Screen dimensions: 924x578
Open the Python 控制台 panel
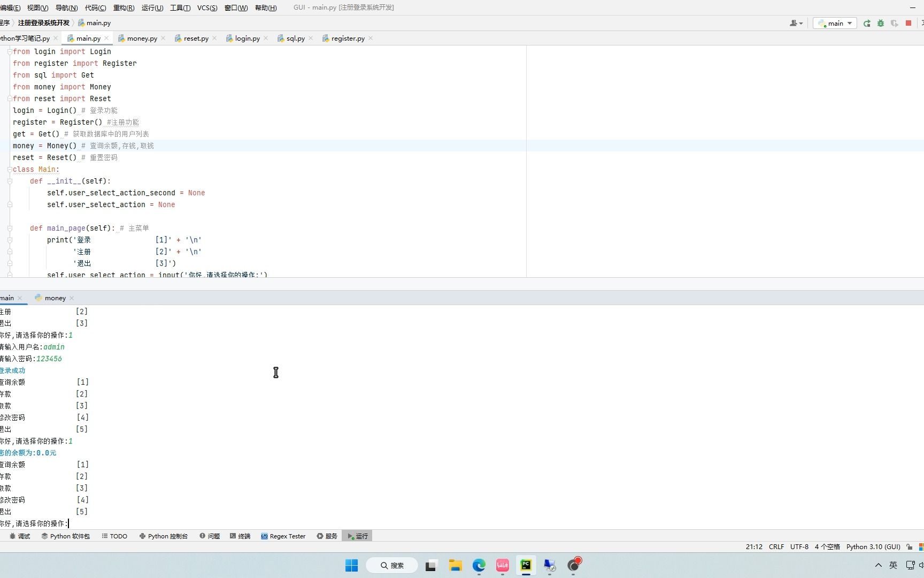point(164,536)
